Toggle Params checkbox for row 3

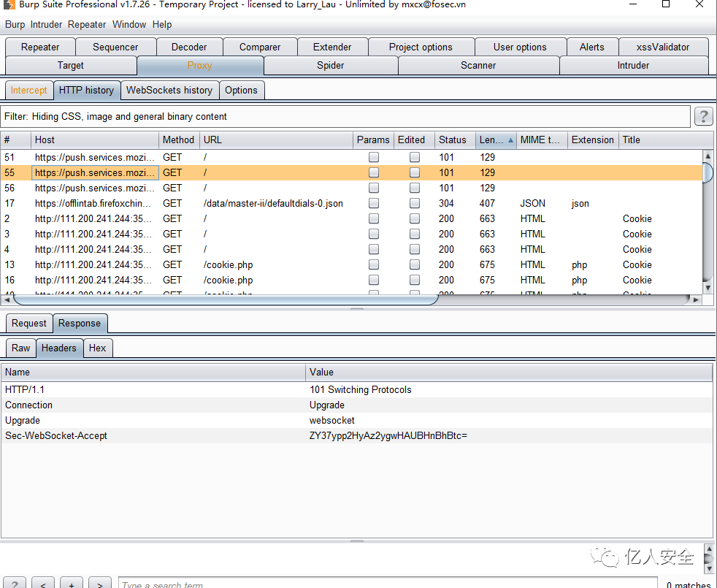(374, 234)
